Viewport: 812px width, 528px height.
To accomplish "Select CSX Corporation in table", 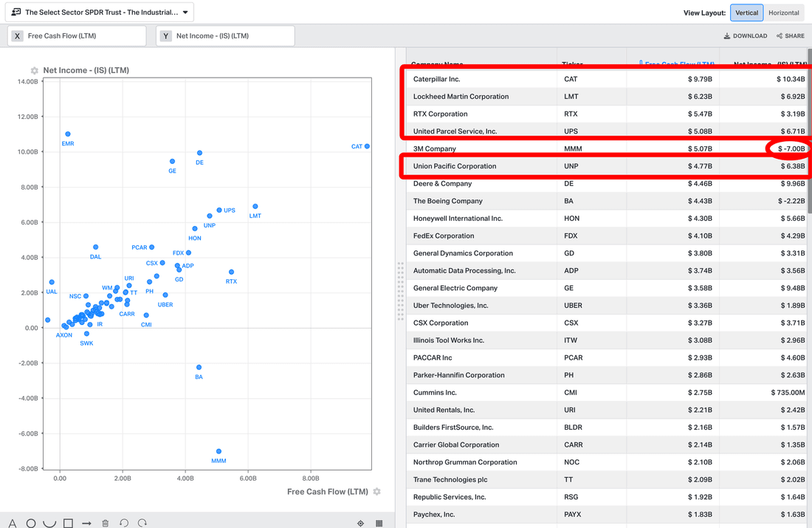I will point(441,323).
